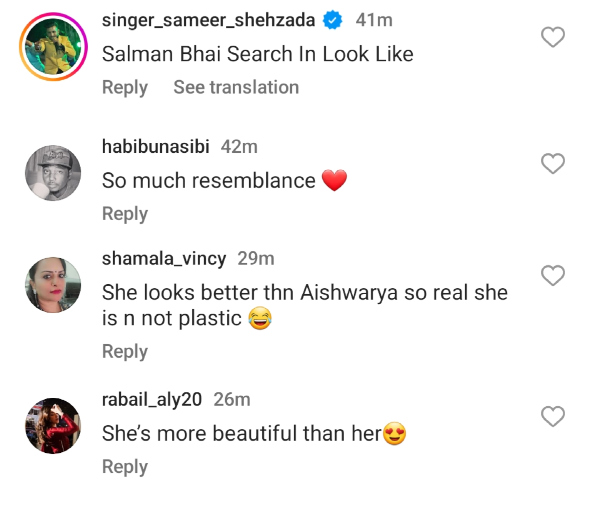The width and height of the screenshot is (600, 519).
Task: Reply to singer_sameer_shehzada's comment
Action: pyautogui.click(x=125, y=87)
